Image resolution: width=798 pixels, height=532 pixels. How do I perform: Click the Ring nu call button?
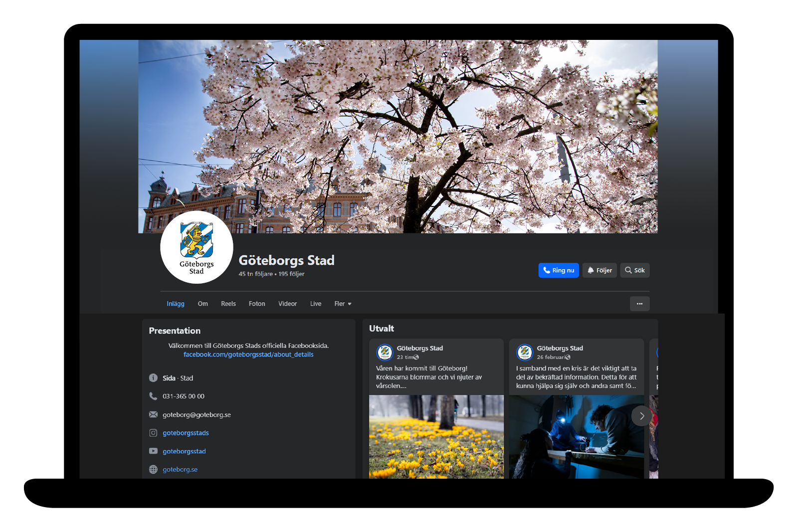coord(559,270)
